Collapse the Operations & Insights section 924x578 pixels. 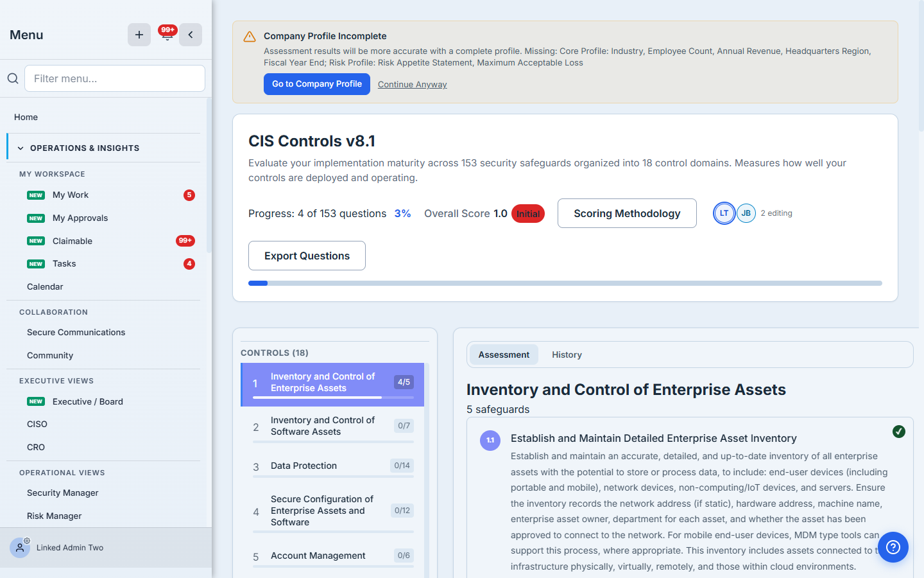[104, 148]
